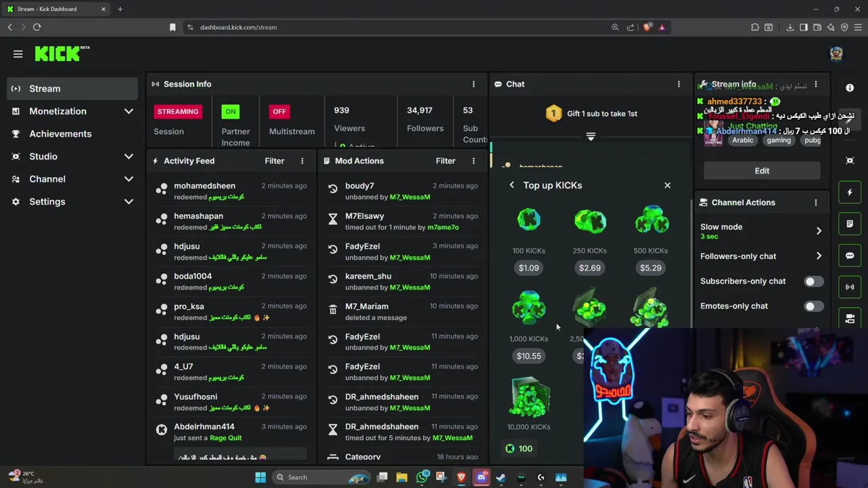
Task: Select the 500 KICKs gem icon
Action: point(651,220)
